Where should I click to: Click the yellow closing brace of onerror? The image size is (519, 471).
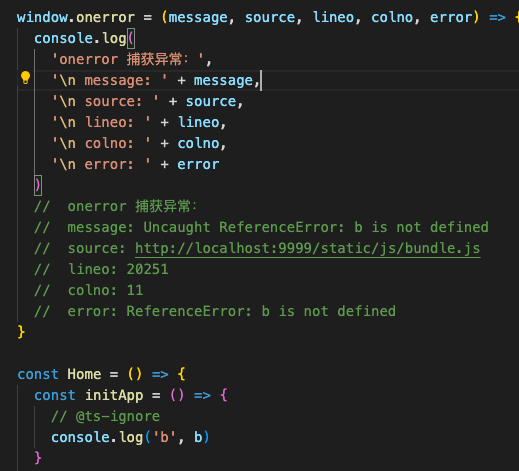point(21,332)
